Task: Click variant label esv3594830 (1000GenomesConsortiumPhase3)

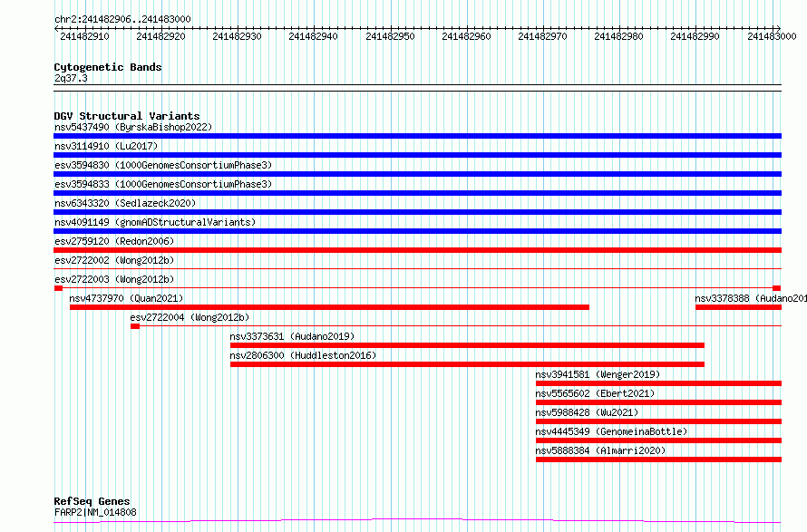Action: tap(163, 165)
